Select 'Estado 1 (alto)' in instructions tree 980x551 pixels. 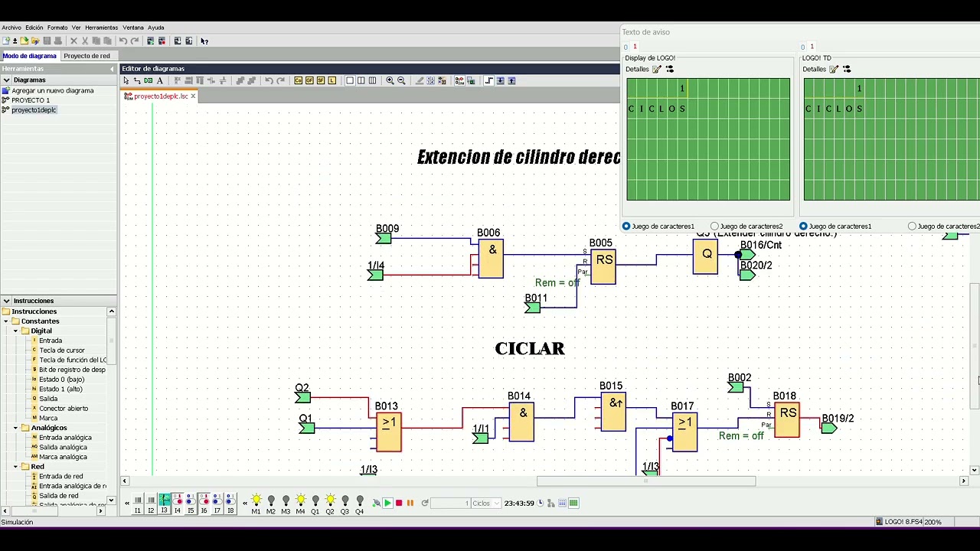coord(60,389)
